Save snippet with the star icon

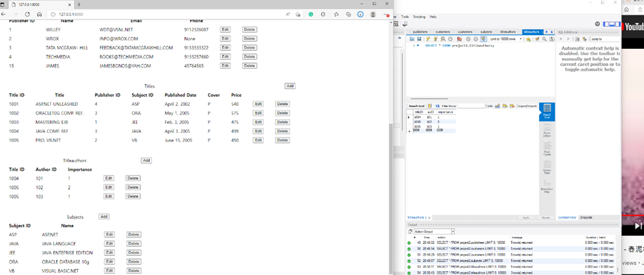point(528,39)
